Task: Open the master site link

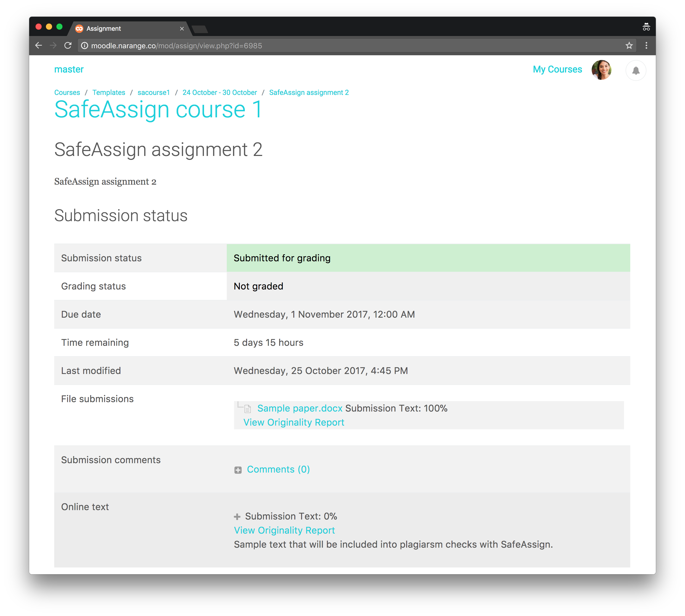Action: [69, 69]
